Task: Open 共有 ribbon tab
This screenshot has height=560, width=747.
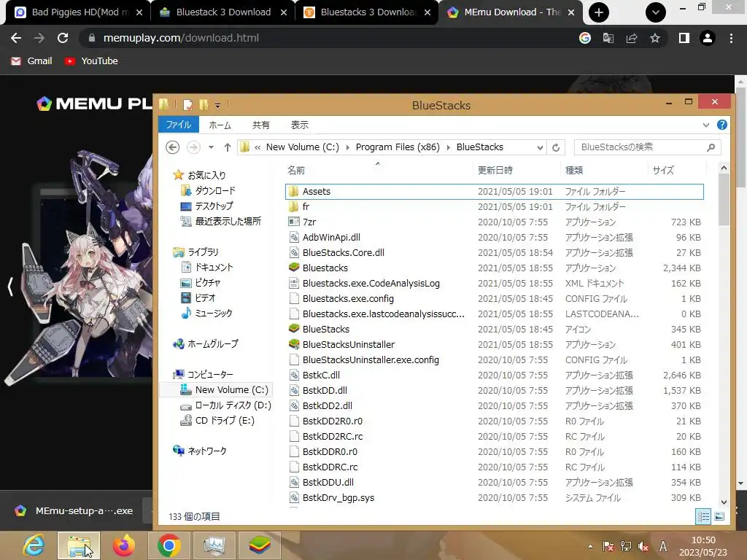Action: click(x=260, y=125)
